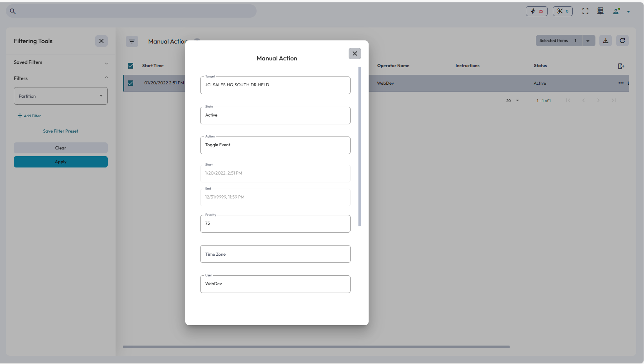Toggle fullscreen mode icon
This screenshot has height=364, width=644.
point(585,11)
